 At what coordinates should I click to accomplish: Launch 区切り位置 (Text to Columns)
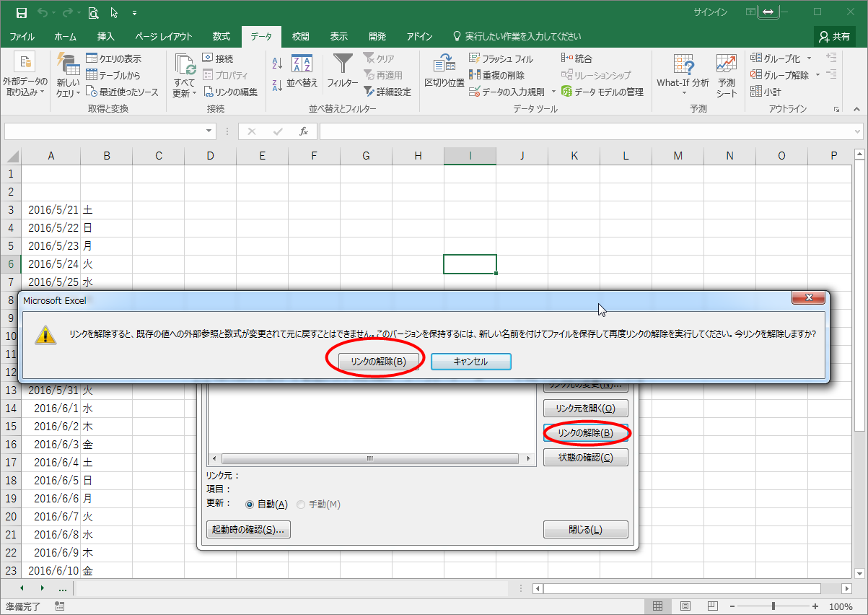point(444,72)
